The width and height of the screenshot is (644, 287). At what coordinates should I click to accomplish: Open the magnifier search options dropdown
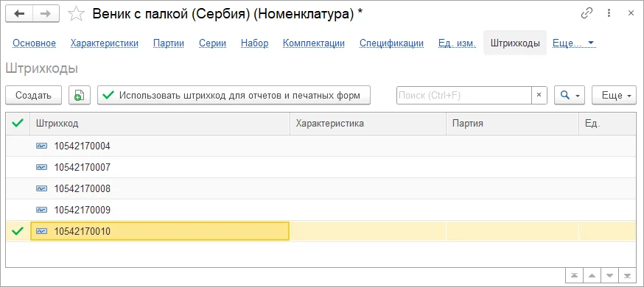[x=570, y=95]
